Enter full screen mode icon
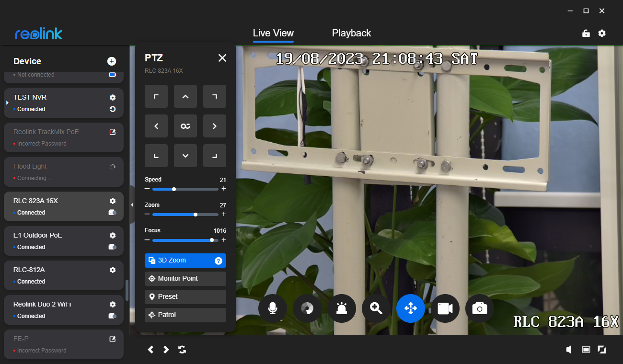 point(602,350)
